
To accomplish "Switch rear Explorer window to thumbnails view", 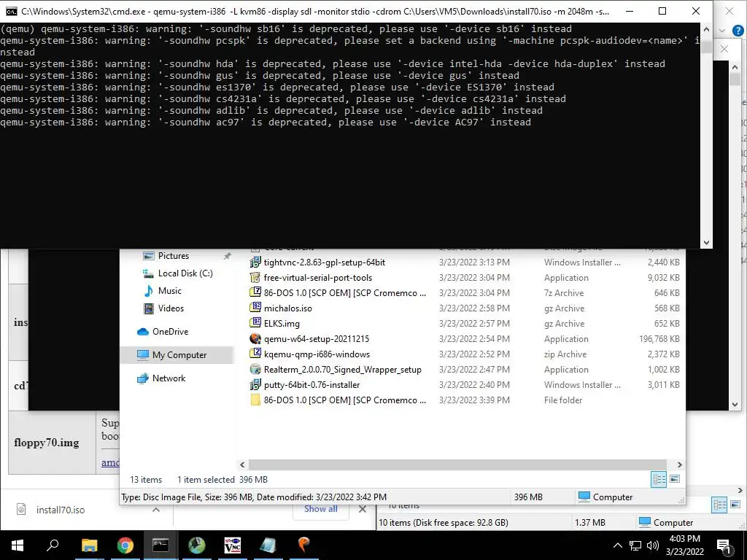I will [735, 505].
